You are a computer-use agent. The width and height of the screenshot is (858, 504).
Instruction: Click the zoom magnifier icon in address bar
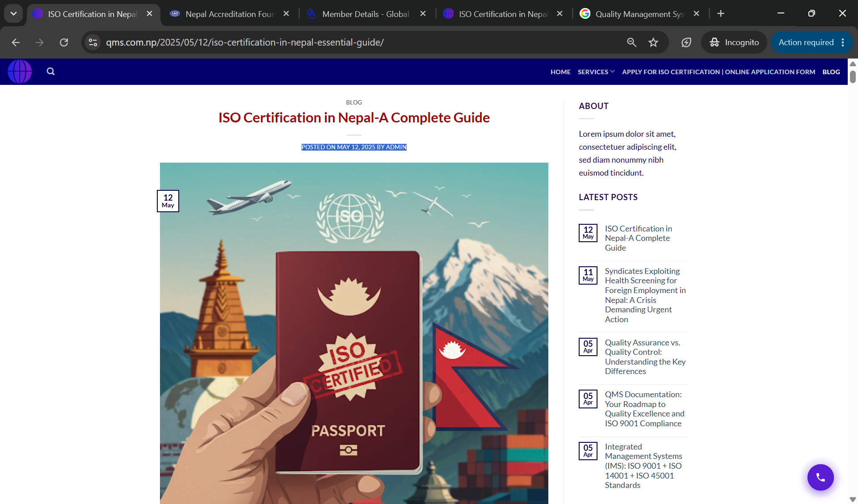click(631, 42)
